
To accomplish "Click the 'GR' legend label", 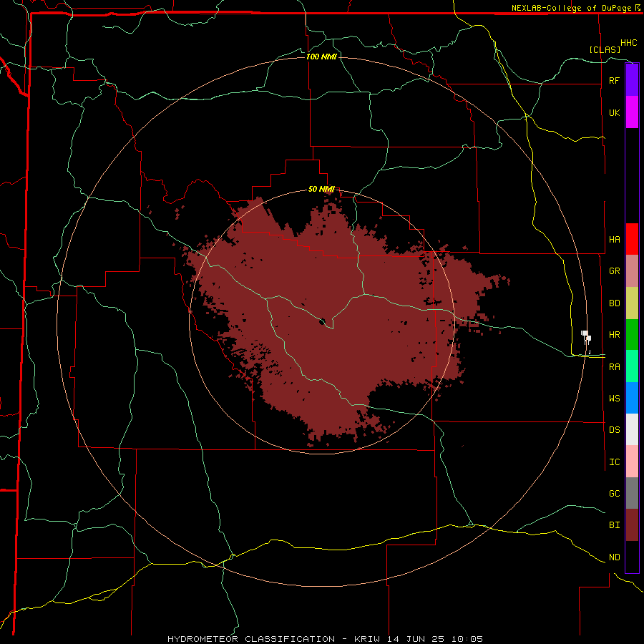I will click(x=614, y=271).
